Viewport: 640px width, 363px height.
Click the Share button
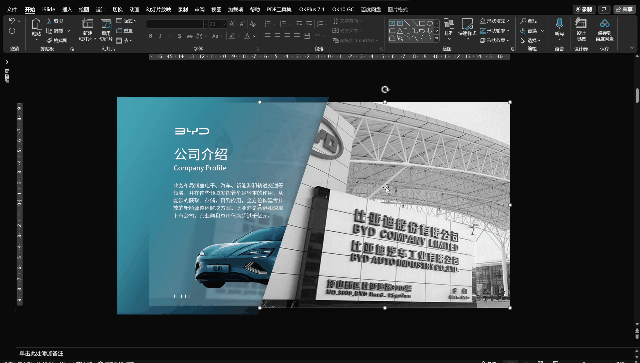coord(624,9)
